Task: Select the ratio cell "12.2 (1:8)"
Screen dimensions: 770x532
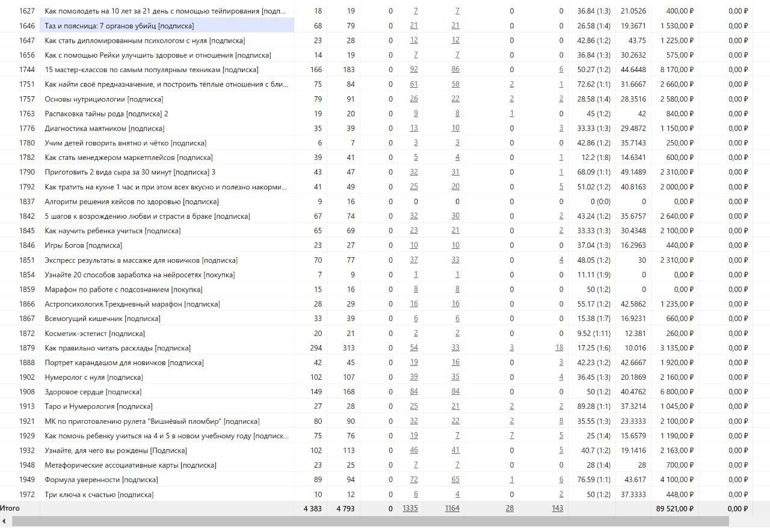Action: click(x=595, y=157)
